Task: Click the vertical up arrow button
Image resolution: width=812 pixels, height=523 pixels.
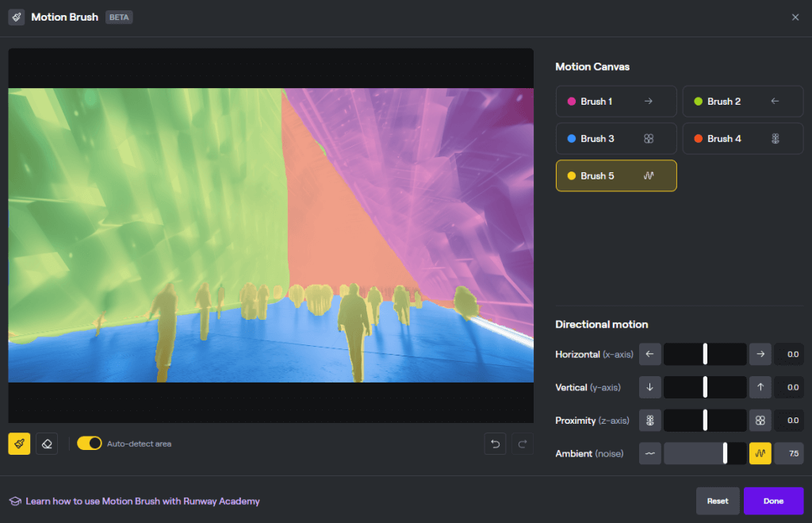Action: point(760,387)
